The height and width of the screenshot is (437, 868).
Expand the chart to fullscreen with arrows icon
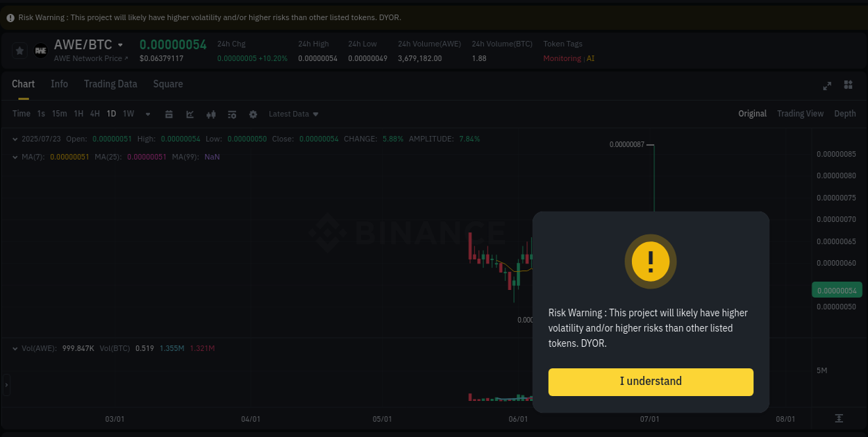826,85
